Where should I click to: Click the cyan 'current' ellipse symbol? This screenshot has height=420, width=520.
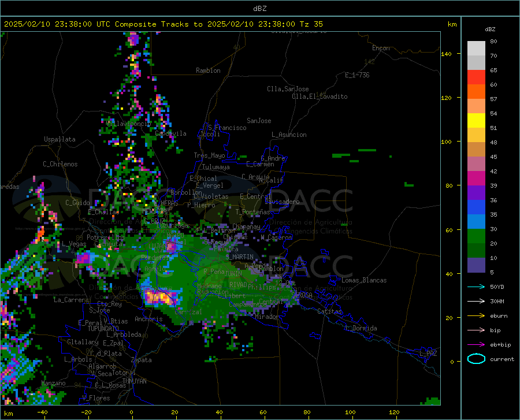pyautogui.click(x=476, y=359)
